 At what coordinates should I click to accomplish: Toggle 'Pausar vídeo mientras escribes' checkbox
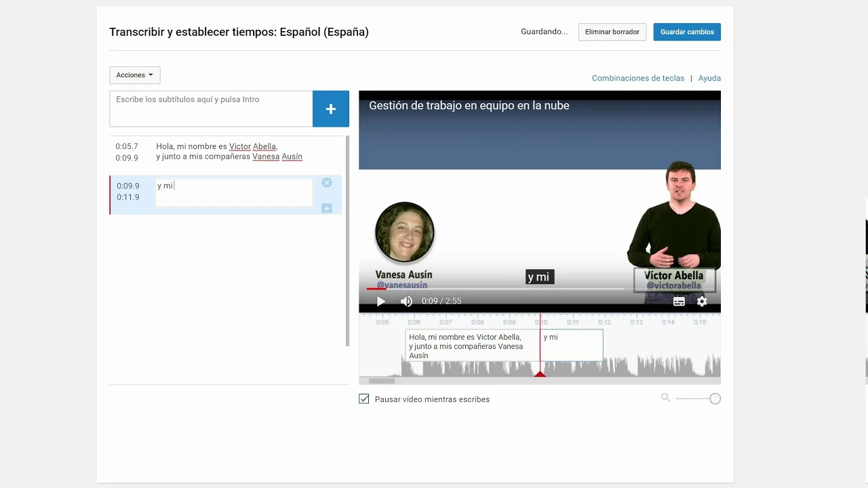click(364, 399)
